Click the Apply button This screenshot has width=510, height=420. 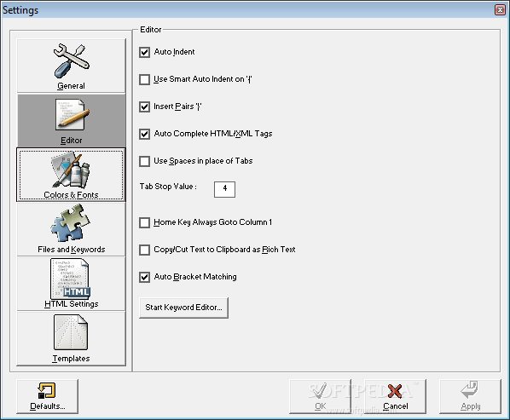pyautogui.click(x=470, y=396)
